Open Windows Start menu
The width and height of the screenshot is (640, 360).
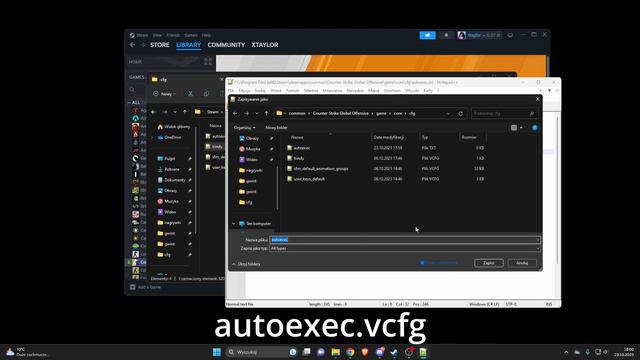217,352
